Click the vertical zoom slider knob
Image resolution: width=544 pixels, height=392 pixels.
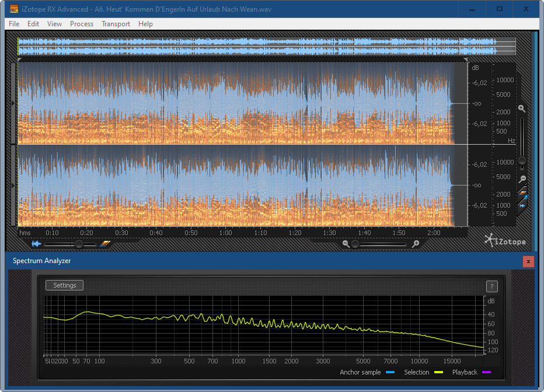[x=522, y=161]
